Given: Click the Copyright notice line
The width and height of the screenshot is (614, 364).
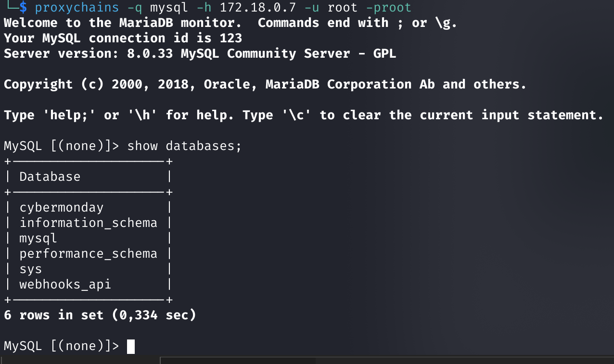Looking at the screenshot, I should (265, 85).
